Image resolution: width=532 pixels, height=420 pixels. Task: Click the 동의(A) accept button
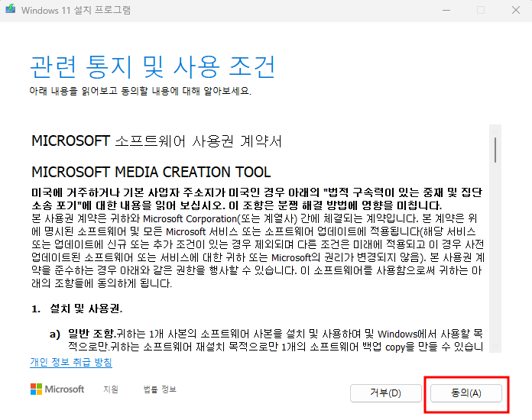pyautogui.click(x=465, y=393)
